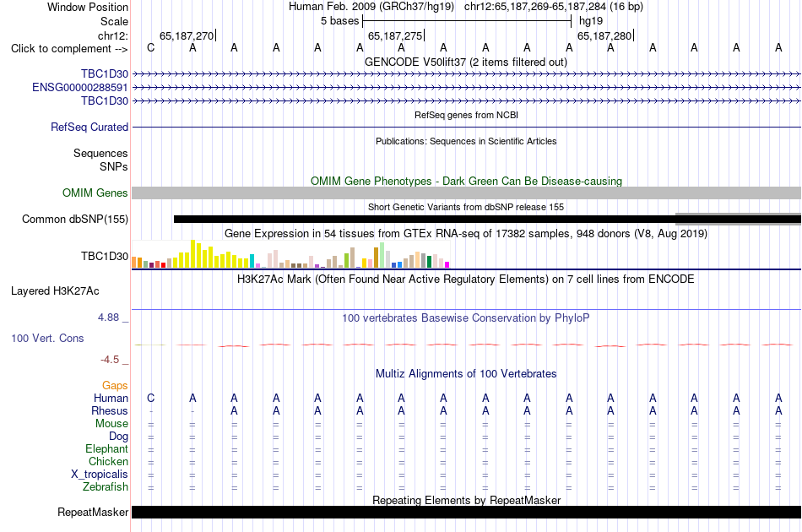Click the 'OMIM Genes' track label
Image resolution: width=802 pixels, height=532 pixels.
[x=95, y=193]
